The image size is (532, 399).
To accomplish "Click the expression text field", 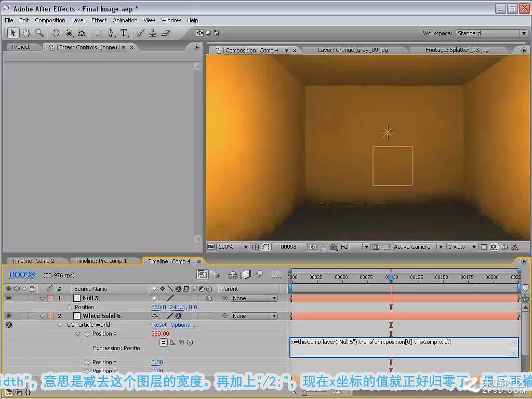I will tap(404, 348).
